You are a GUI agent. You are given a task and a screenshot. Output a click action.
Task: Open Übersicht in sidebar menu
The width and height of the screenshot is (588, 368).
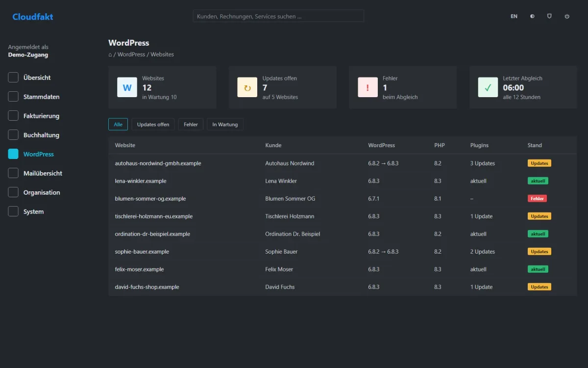[x=37, y=78]
